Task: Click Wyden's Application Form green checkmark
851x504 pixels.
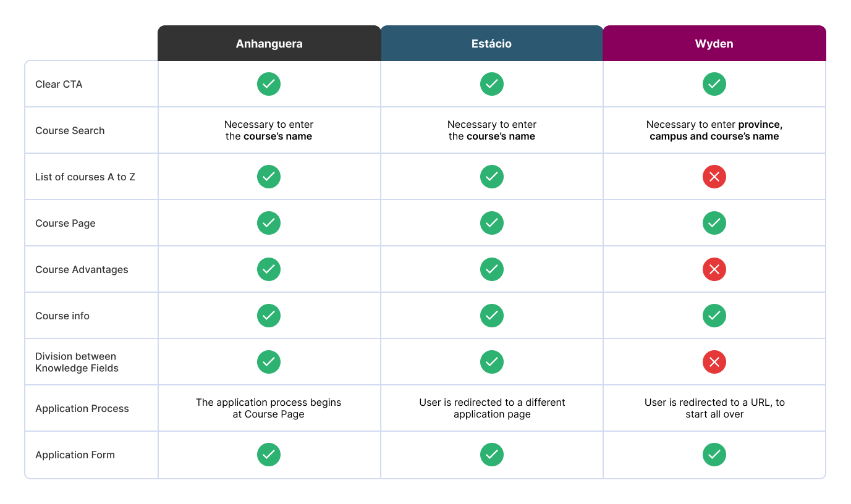Action: coord(714,455)
